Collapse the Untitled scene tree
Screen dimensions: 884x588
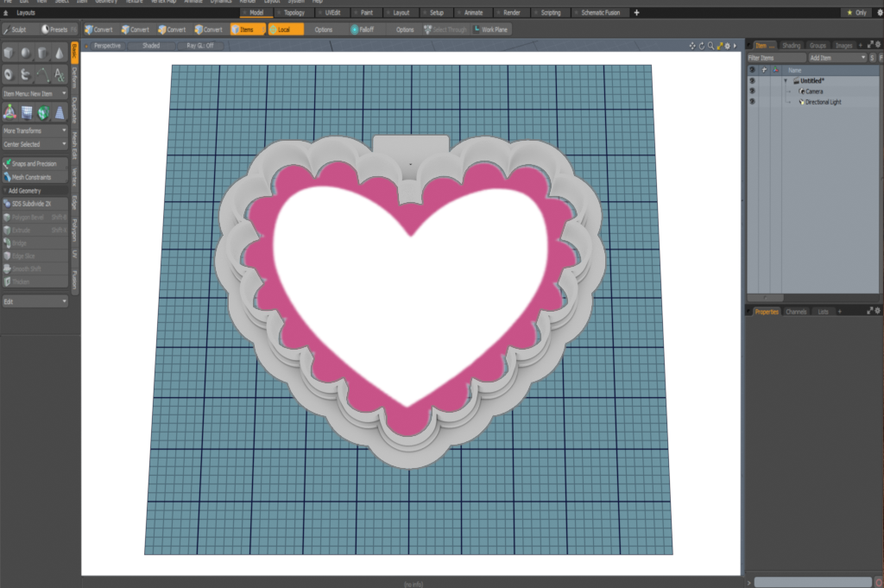pyautogui.click(x=786, y=80)
